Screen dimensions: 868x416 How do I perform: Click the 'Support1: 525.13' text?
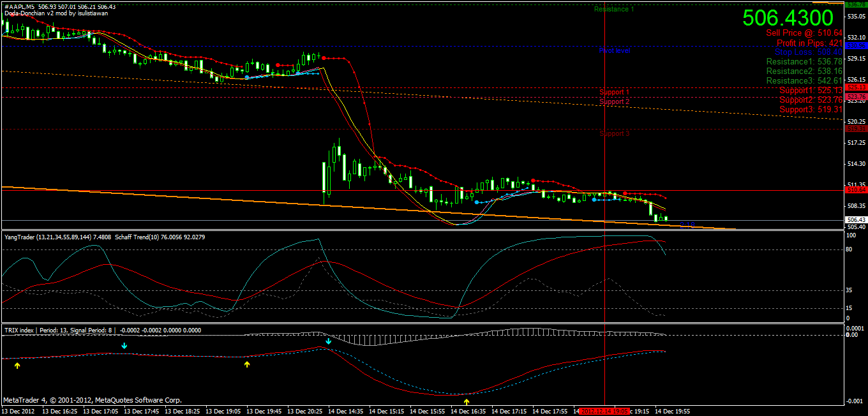pyautogui.click(x=811, y=90)
